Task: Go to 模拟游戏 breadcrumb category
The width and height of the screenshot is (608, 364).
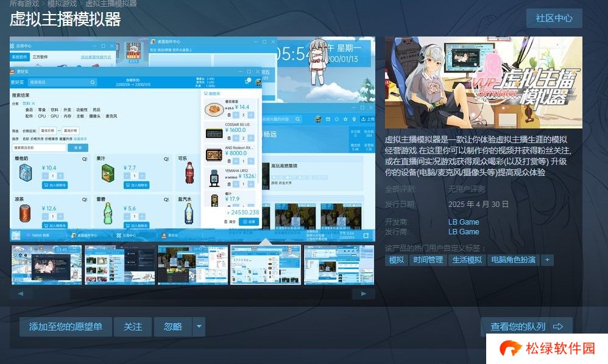Action: [x=62, y=4]
